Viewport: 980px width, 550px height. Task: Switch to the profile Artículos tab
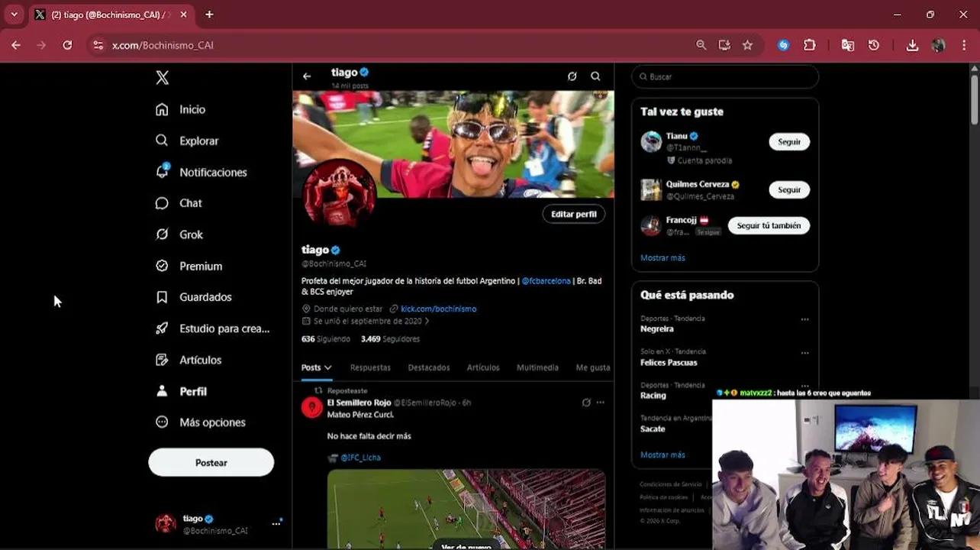pyautogui.click(x=483, y=367)
